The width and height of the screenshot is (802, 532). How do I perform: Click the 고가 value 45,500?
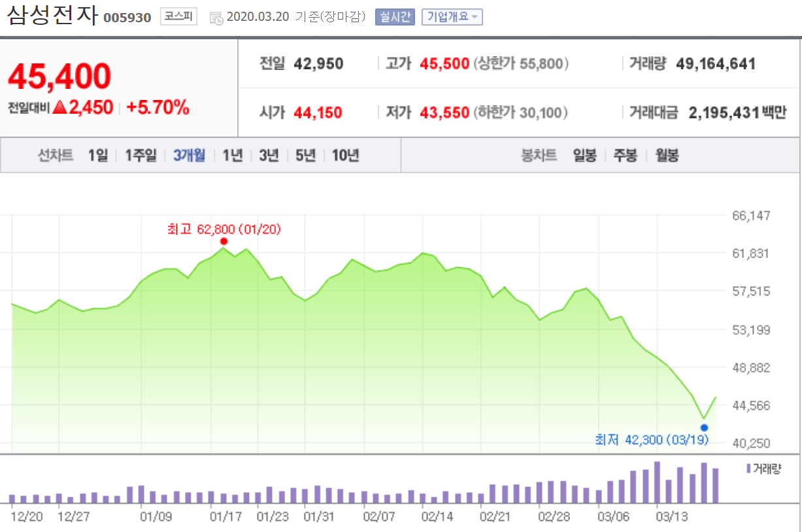coord(444,64)
